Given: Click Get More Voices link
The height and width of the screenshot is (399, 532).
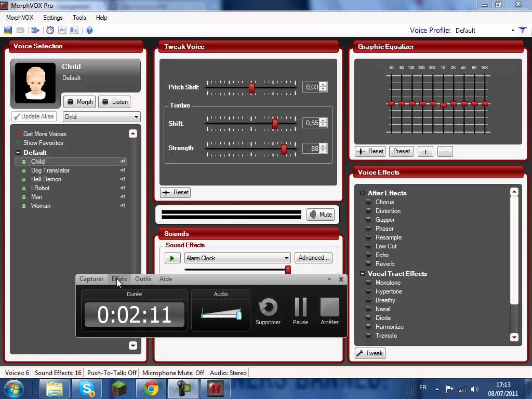Looking at the screenshot, I should 45,134.
